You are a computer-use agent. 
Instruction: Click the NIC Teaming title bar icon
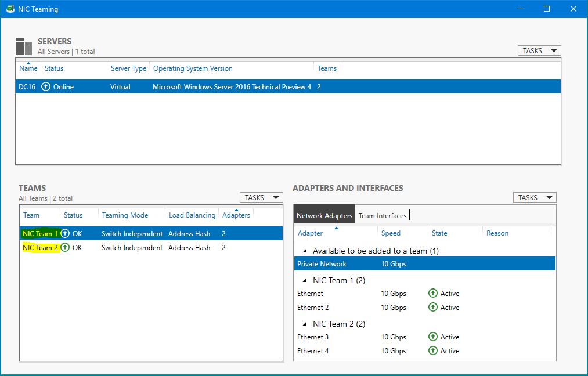[x=10, y=9]
